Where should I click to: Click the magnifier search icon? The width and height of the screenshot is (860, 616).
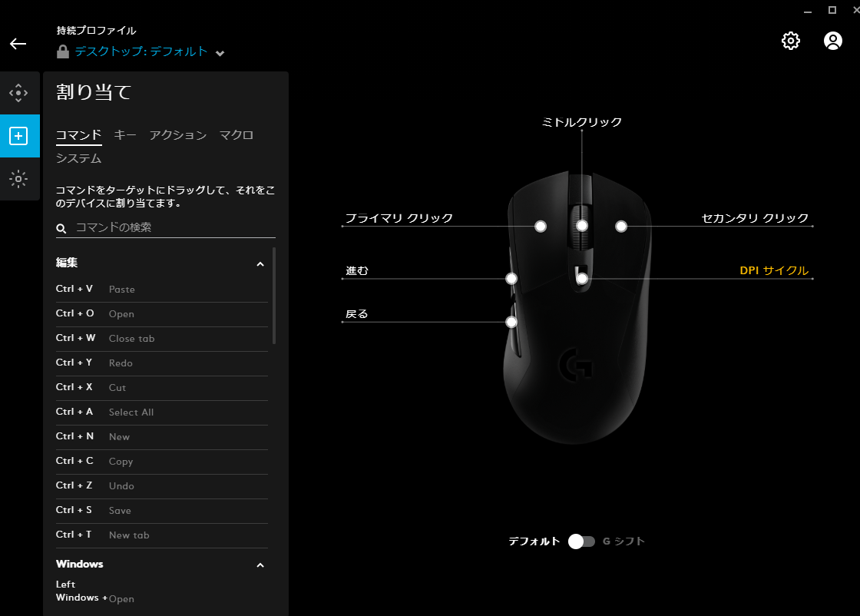coord(61,228)
